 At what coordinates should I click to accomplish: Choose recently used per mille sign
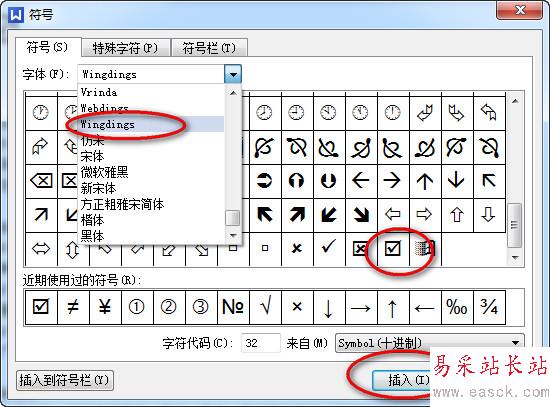click(x=456, y=307)
